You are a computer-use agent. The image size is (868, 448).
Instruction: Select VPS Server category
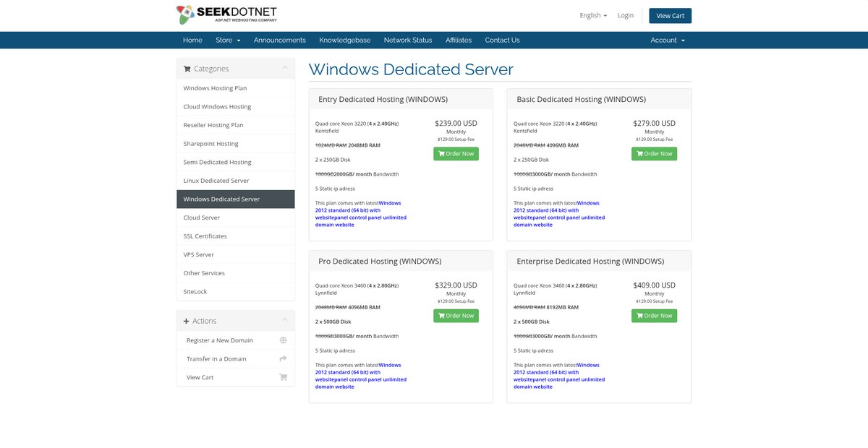236,254
